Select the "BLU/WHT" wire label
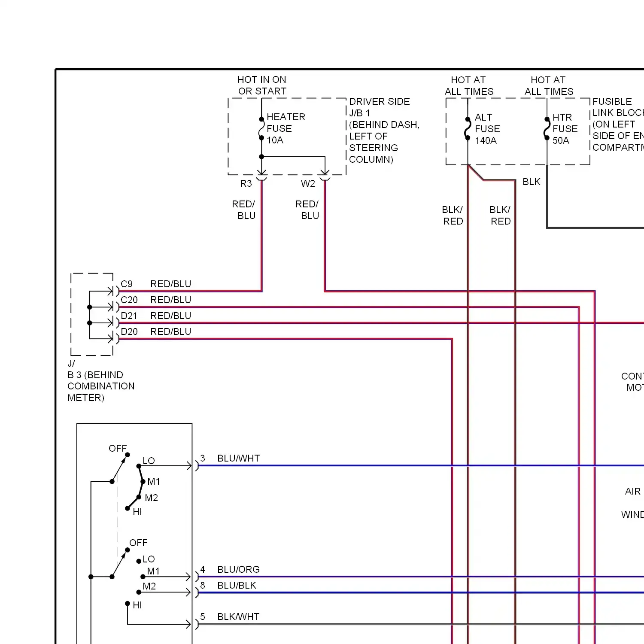644x644 pixels. coord(239,459)
